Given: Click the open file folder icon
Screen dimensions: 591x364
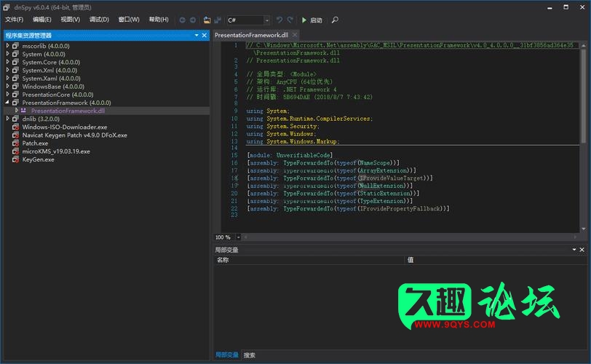Looking at the screenshot, I should (207, 20).
